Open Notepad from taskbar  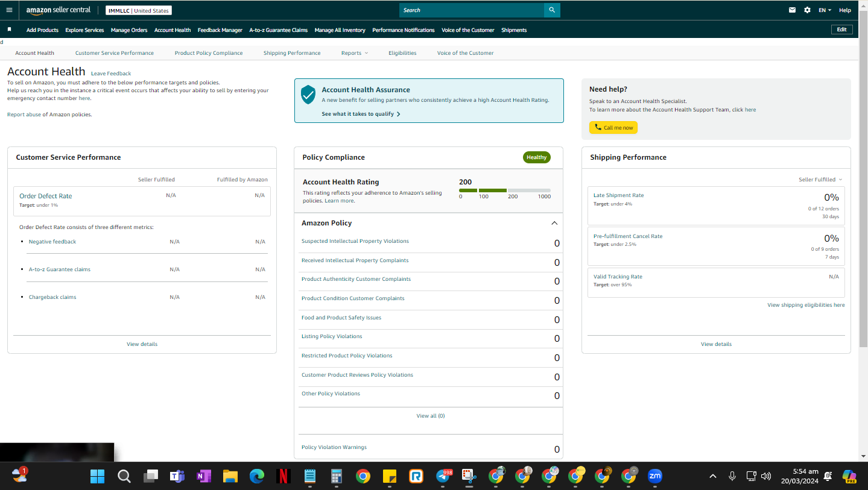(309, 476)
